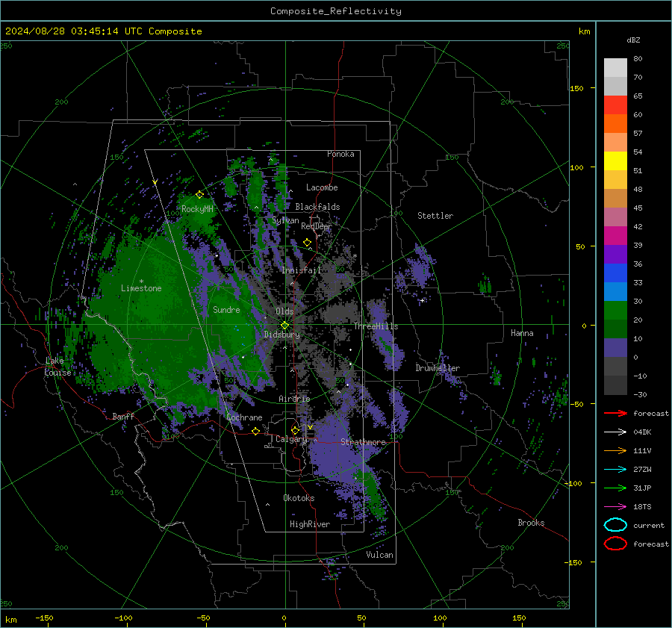Click the HighRiver city label
This screenshot has height=628, width=672.
(310, 524)
